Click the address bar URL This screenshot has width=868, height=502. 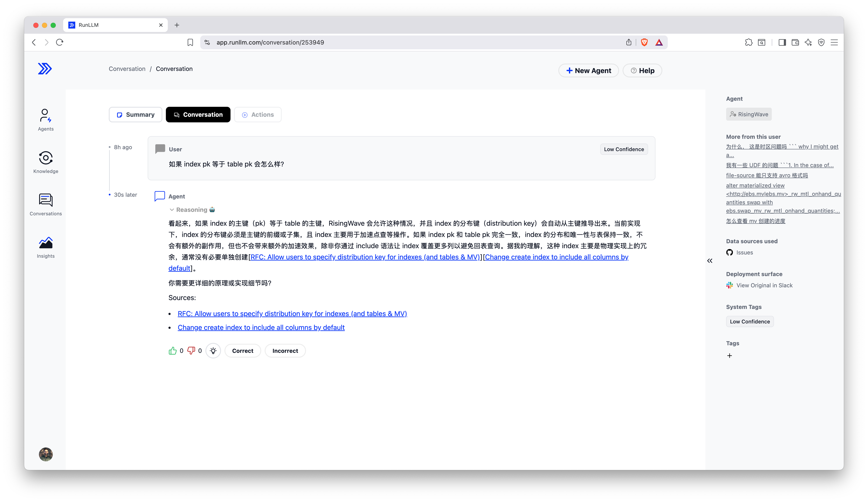pos(270,42)
